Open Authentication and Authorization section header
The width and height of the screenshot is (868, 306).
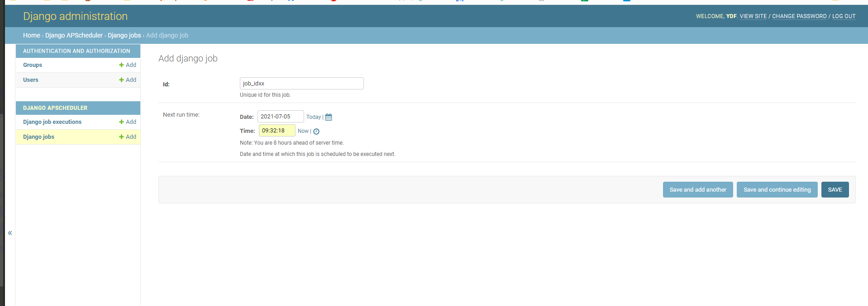pyautogui.click(x=76, y=51)
